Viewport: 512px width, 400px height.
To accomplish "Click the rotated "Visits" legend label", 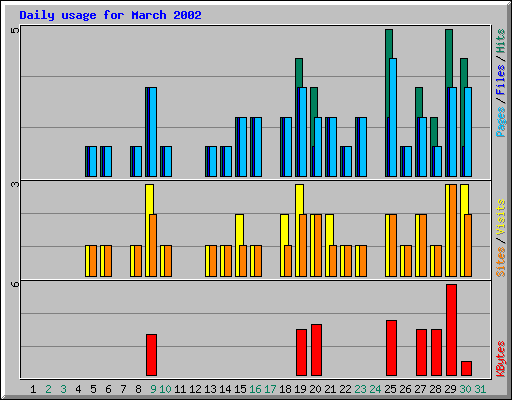I will coord(500,218).
